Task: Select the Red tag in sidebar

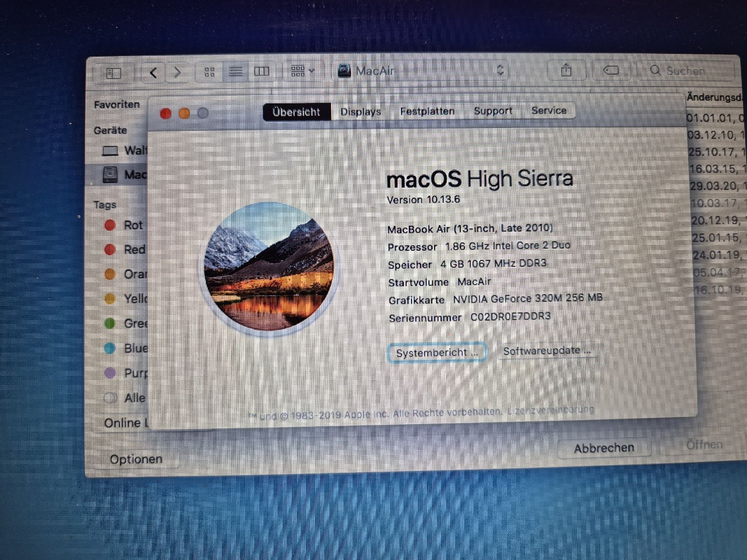Action: (124, 249)
